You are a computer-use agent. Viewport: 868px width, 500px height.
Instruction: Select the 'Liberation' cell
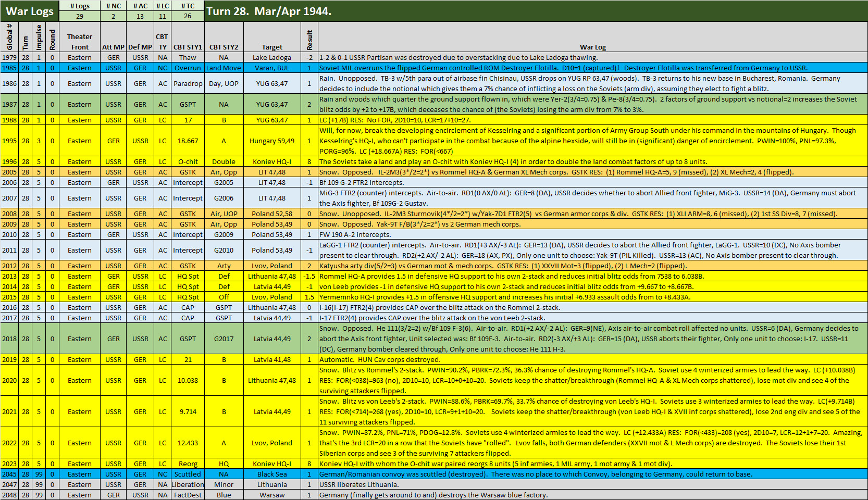tap(188, 484)
